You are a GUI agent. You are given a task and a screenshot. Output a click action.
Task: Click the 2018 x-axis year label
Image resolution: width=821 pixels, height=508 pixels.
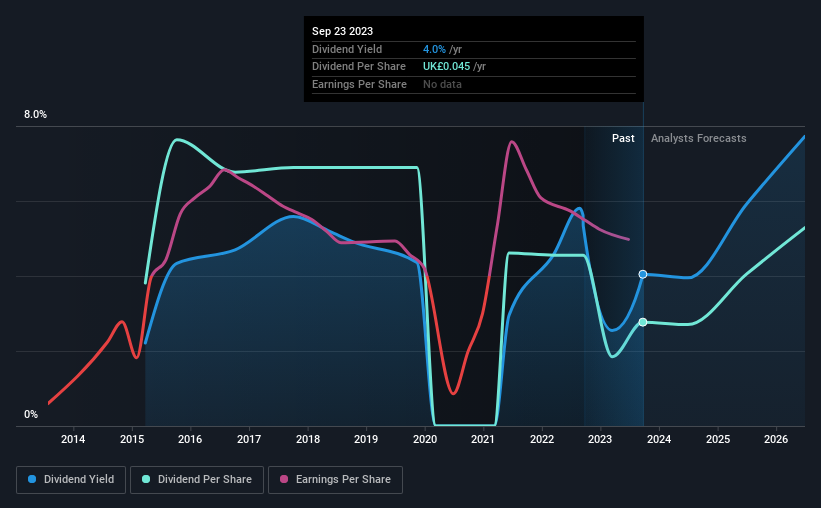(308, 439)
